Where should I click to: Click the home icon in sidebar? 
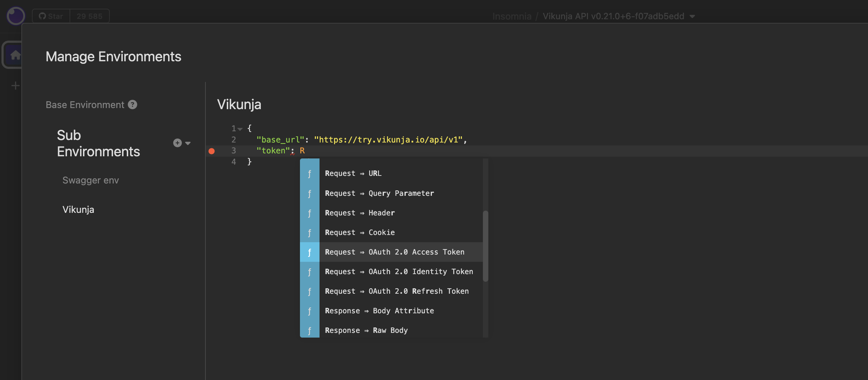click(15, 55)
